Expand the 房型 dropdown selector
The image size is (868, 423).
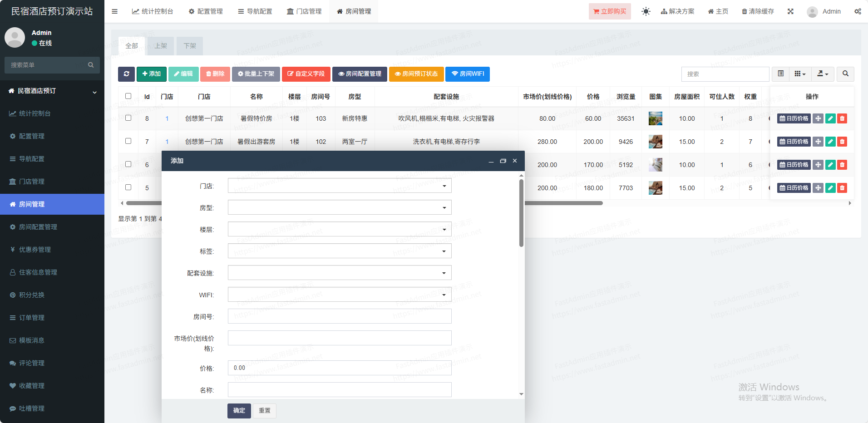339,207
